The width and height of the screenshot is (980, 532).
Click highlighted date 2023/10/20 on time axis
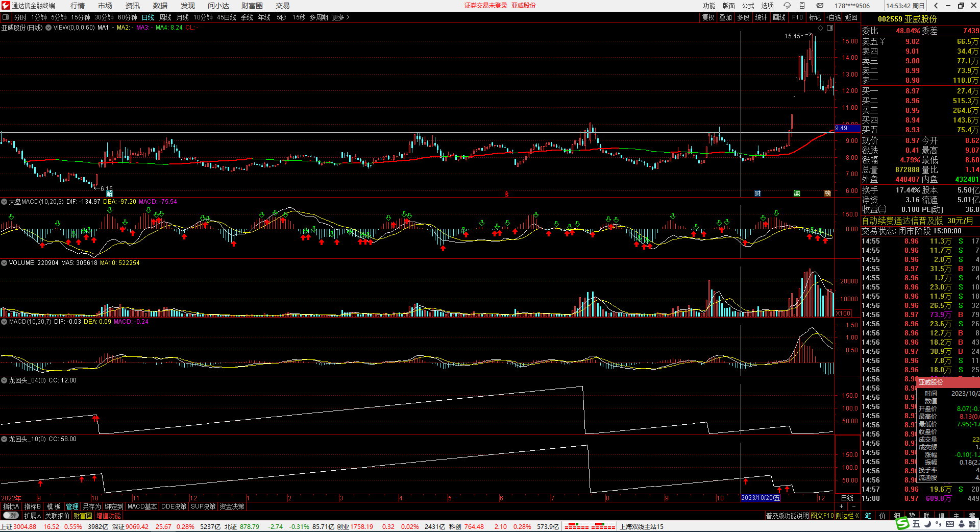click(761, 498)
